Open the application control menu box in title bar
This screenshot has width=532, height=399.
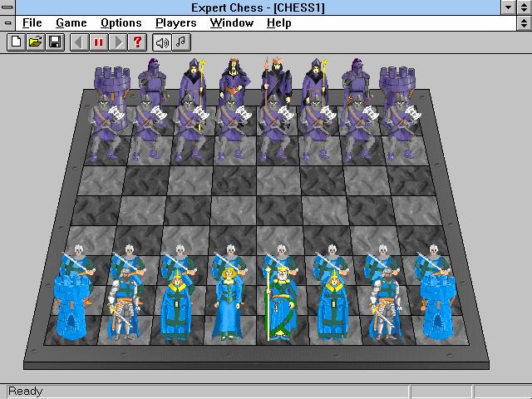7,7
